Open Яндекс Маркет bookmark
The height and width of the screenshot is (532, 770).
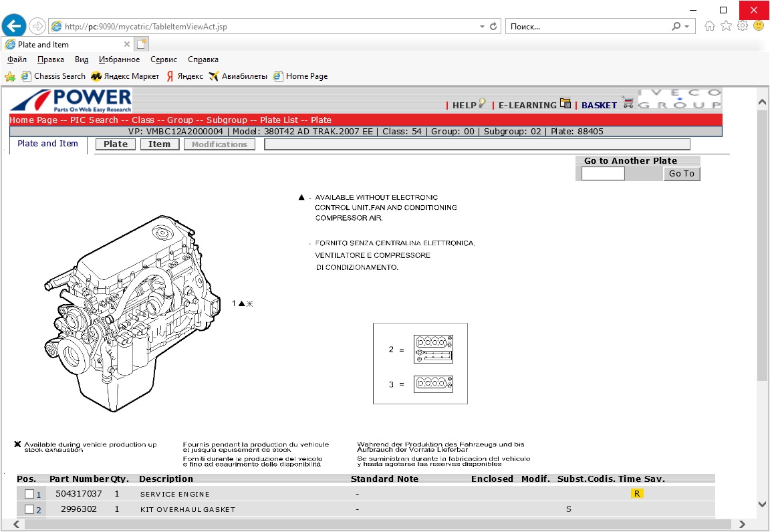(125, 76)
